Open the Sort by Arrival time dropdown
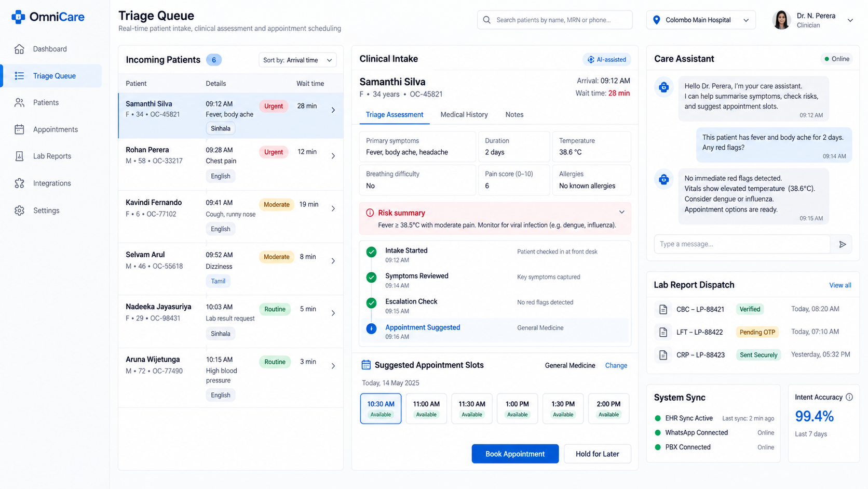Image resolution: width=868 pixels, height=489 pixels. click(297, 60)
